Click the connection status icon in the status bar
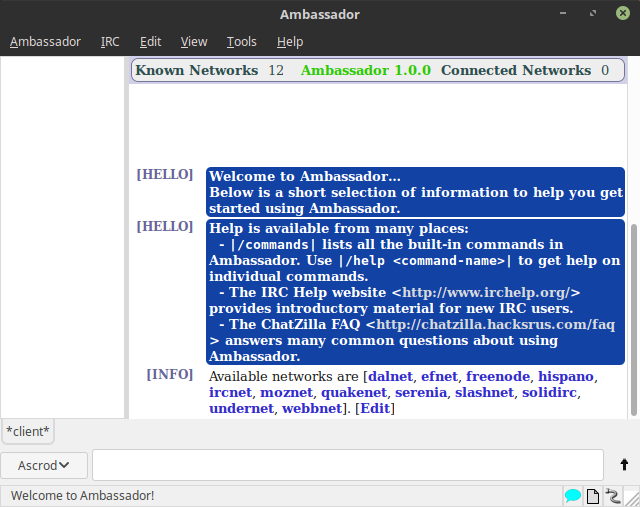Viewport: 640px width, 507px height. (x=613, y=496)
